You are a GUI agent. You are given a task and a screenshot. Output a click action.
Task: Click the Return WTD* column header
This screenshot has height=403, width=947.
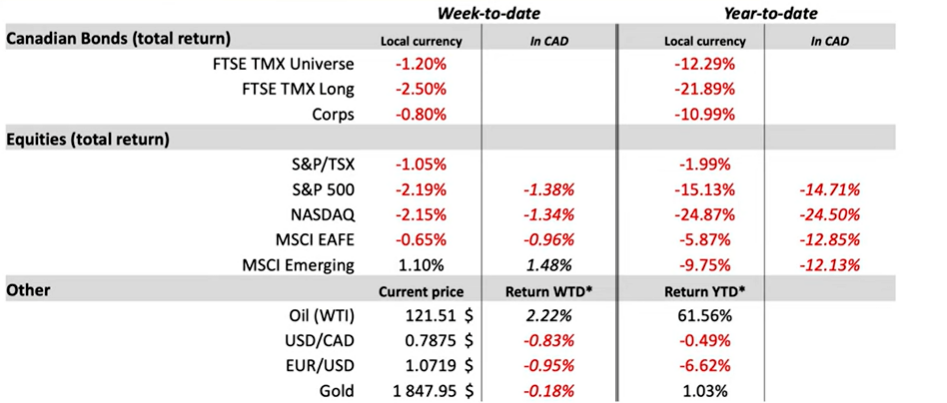548,290
